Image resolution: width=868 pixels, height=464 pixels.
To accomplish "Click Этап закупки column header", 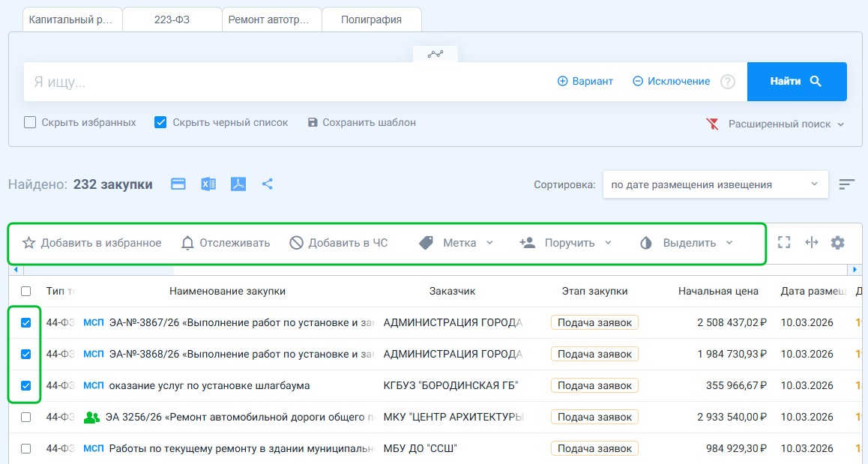I will [594, 292].
